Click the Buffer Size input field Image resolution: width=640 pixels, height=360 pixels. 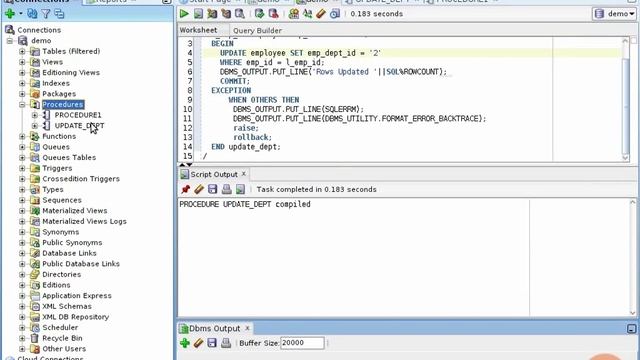click(x=302, y=343)
